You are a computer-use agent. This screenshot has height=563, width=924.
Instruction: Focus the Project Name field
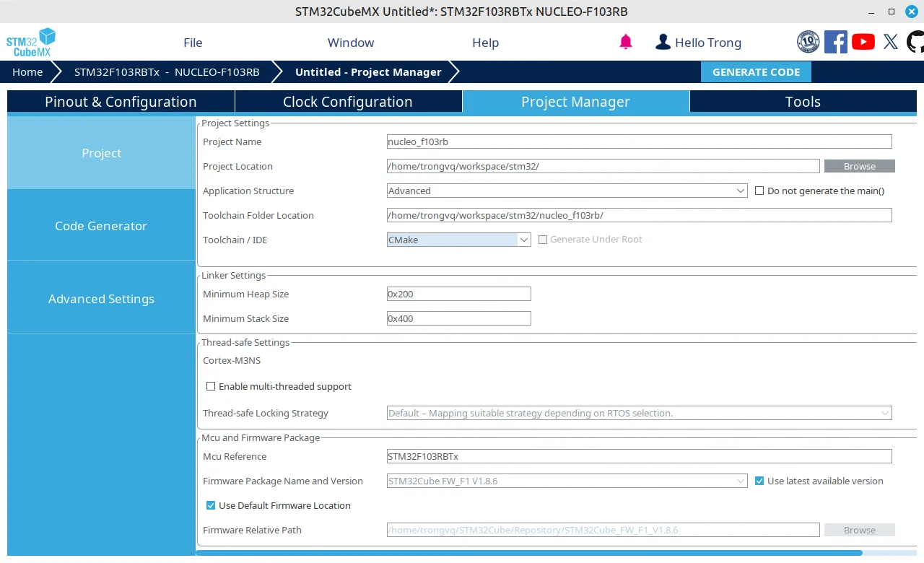pos(640,141)
